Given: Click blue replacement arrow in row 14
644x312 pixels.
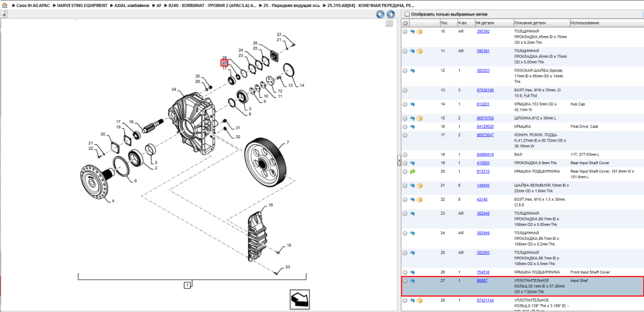Looking at the screenshot, I should 412,105.
